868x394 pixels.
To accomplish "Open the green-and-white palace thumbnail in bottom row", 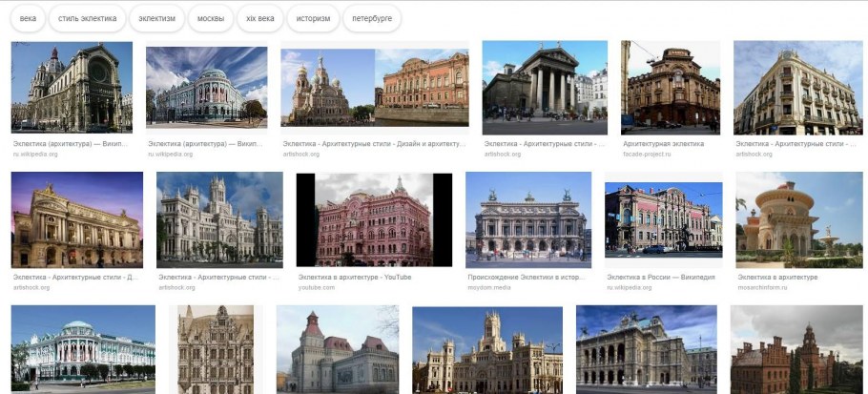I will (x=83, y=349).
